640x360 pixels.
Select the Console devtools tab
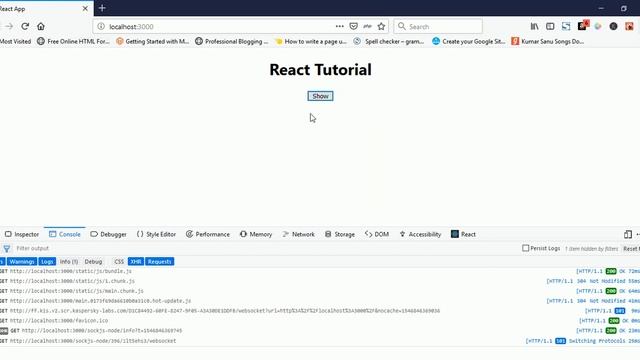[64, 234]
